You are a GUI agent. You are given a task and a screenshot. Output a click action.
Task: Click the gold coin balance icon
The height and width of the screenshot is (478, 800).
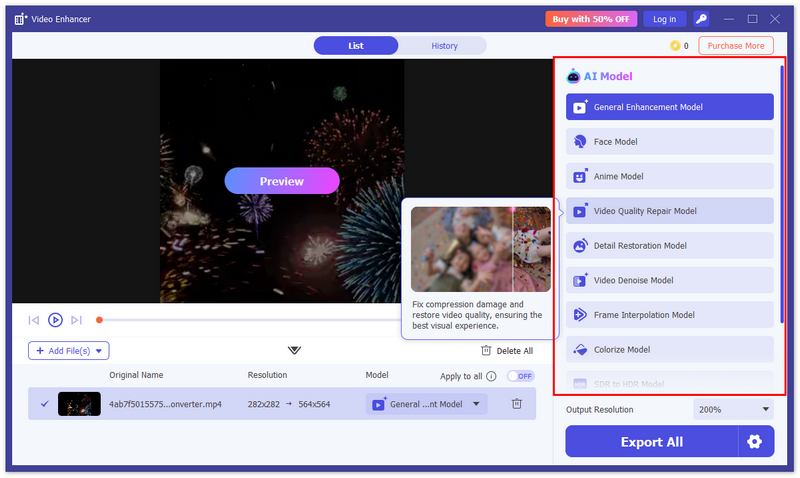(x=675, y=46)
